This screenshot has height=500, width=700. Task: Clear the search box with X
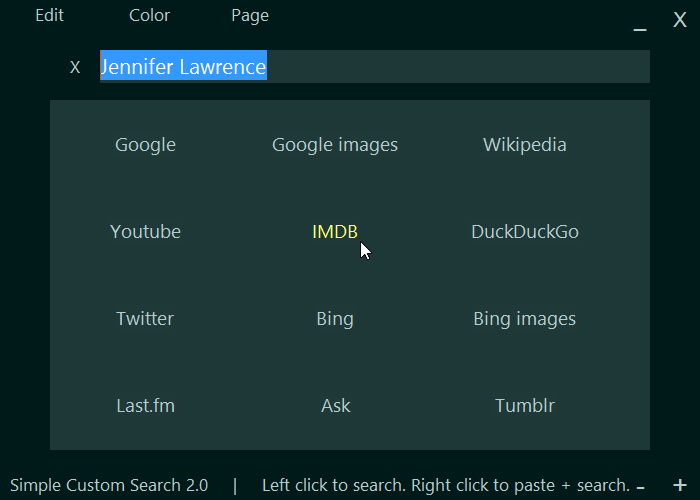75,67
